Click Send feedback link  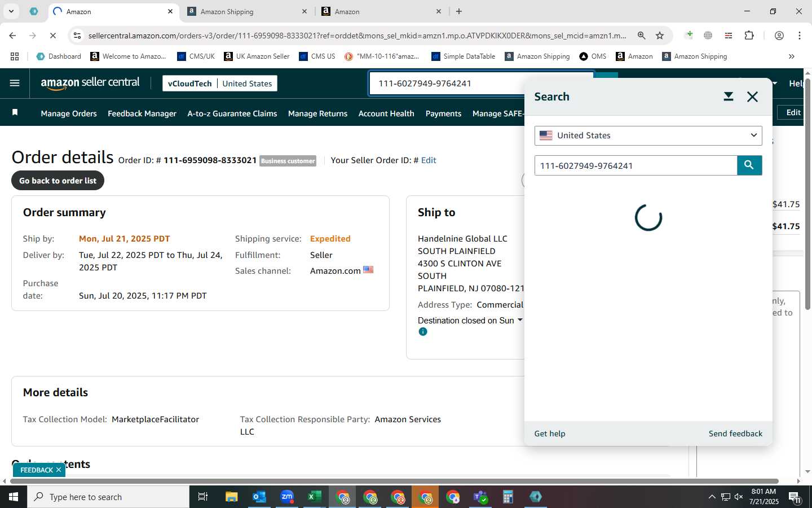735,433
